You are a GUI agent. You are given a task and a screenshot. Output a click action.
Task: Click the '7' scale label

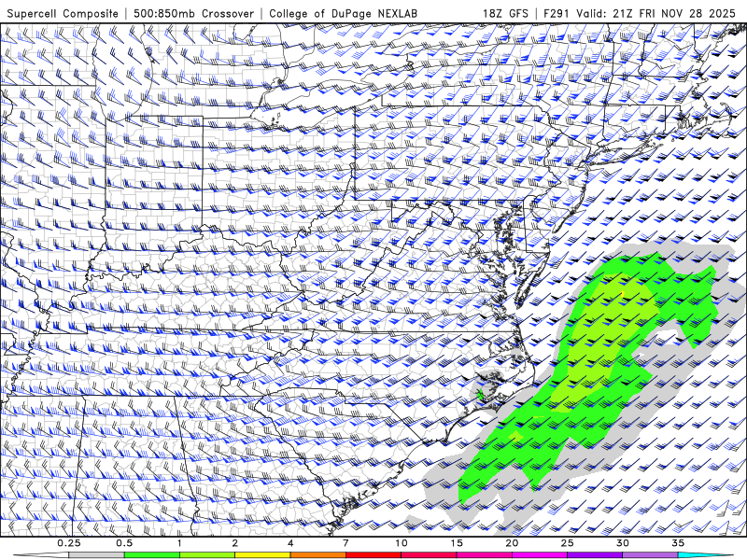(345, 543)
